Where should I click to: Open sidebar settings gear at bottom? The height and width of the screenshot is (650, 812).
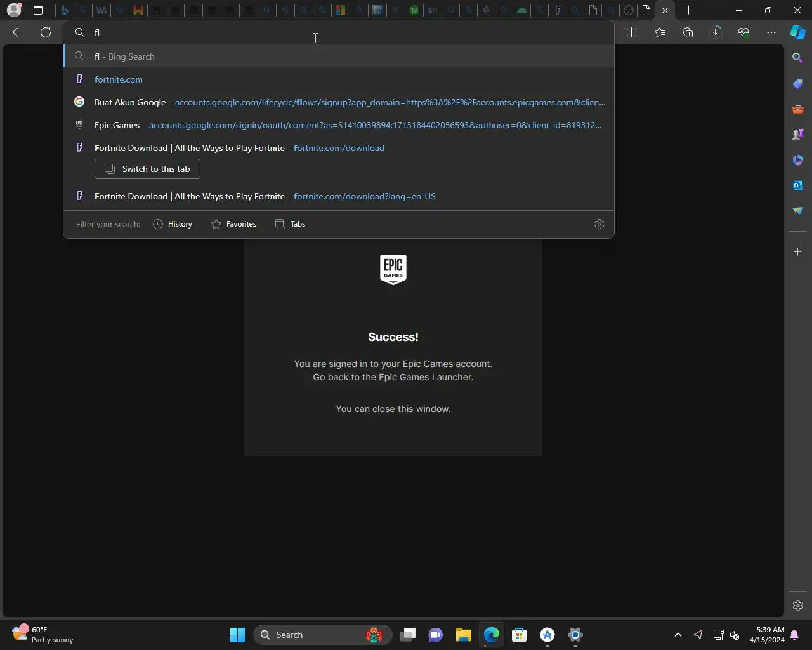(798, 606)
